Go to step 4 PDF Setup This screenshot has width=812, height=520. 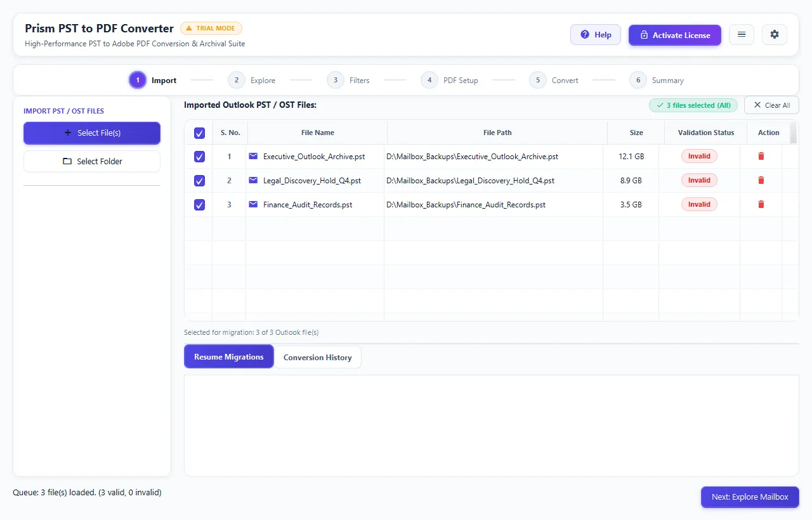click(450, 81)
